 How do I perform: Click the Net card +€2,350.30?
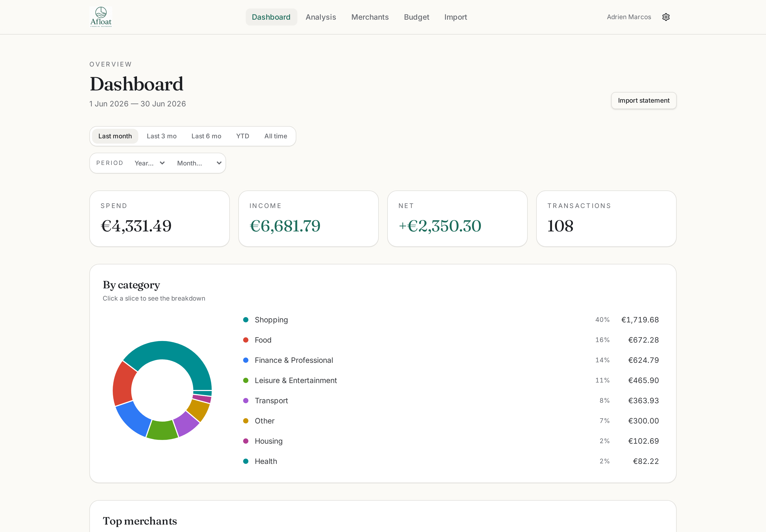(457, 219)
